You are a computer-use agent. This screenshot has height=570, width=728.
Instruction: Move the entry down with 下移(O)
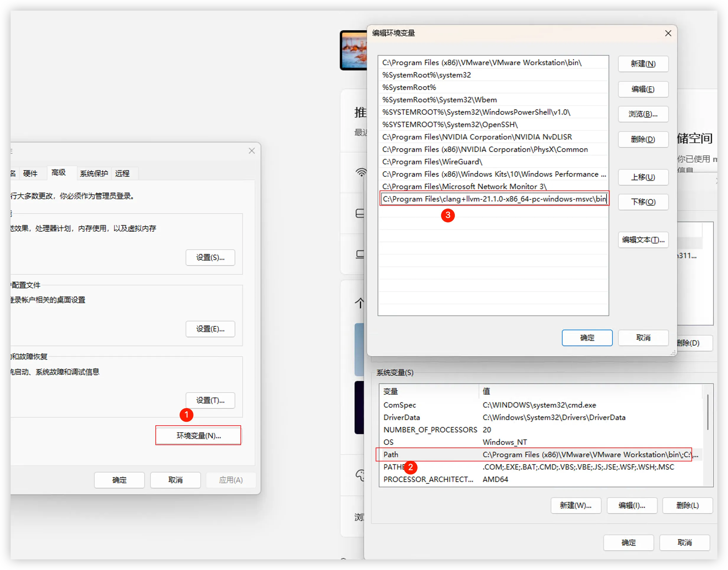tap(643, 202)
